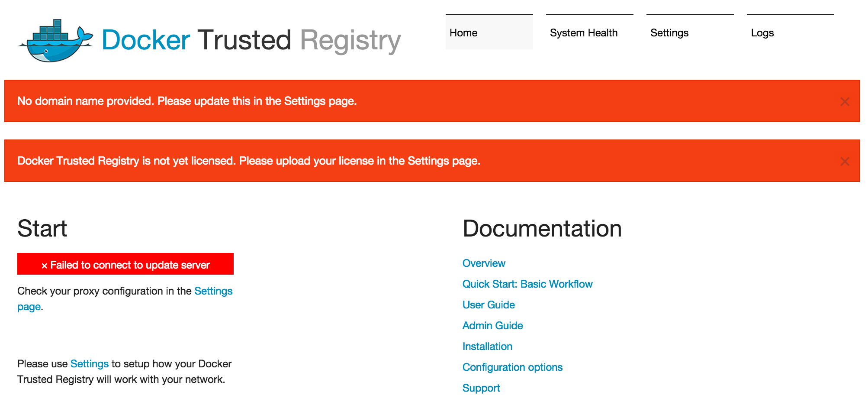868x402 pixels.
Task: Open the User Guide
Action: click(488, 305)
